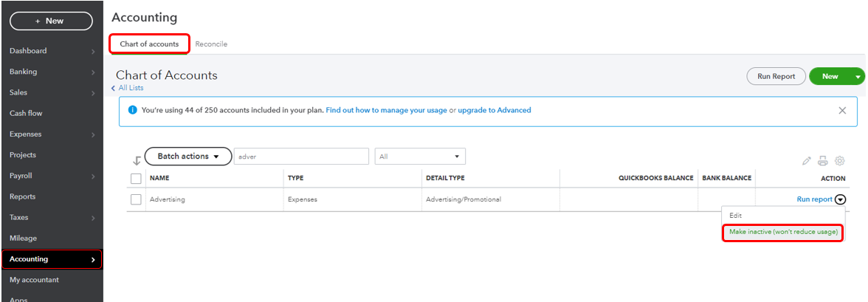Click the blue info icon in the banner
Screen dimensions: 868x302
pos(132,110)
